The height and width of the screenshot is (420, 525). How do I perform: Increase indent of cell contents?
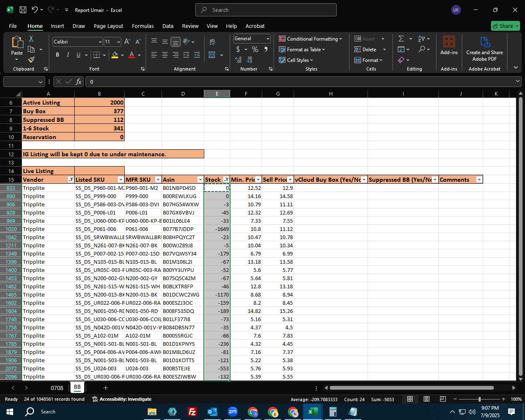pyautogui.click(x=196, y=55)
